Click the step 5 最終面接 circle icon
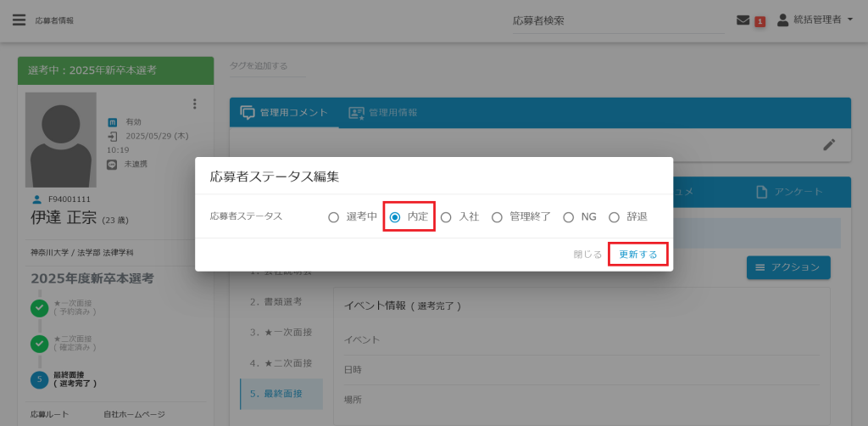This screenshot has width=868, height=426. click(39, 378)
